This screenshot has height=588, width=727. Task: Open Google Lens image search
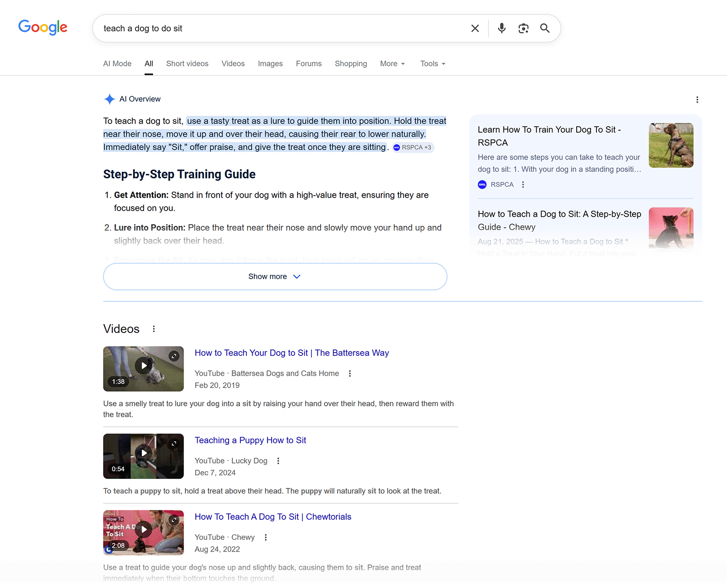[x=523, y=28]
